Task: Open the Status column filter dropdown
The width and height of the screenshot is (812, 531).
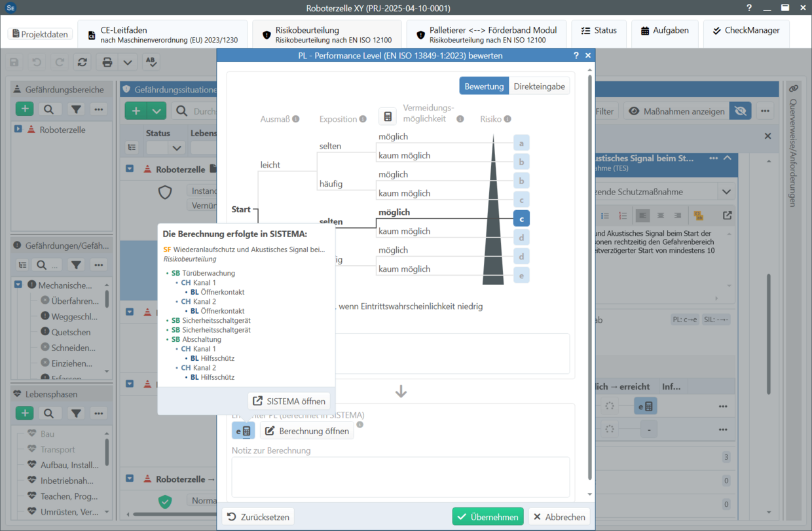Action: (x=177, y=147)
